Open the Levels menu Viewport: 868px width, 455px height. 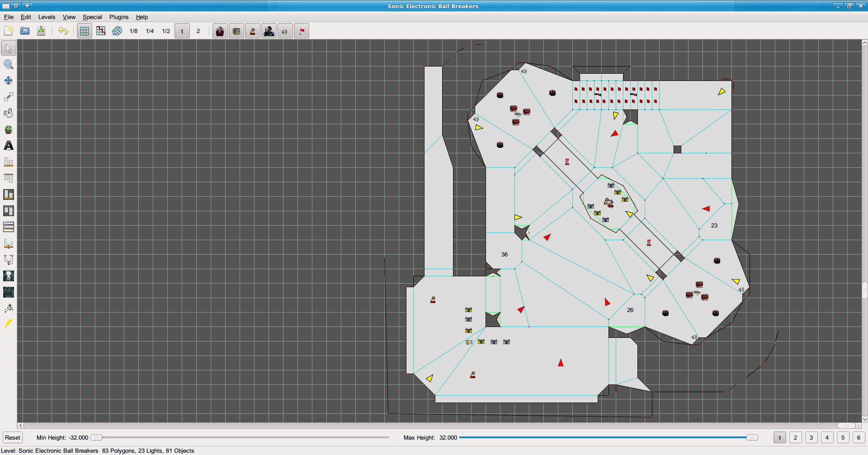(47, 17)
